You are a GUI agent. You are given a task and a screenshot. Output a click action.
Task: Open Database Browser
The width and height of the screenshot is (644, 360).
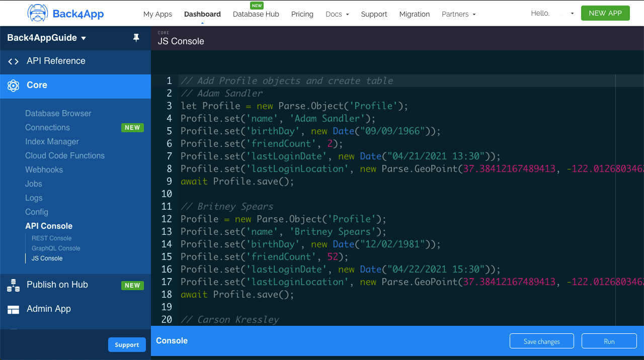point(58,114)
